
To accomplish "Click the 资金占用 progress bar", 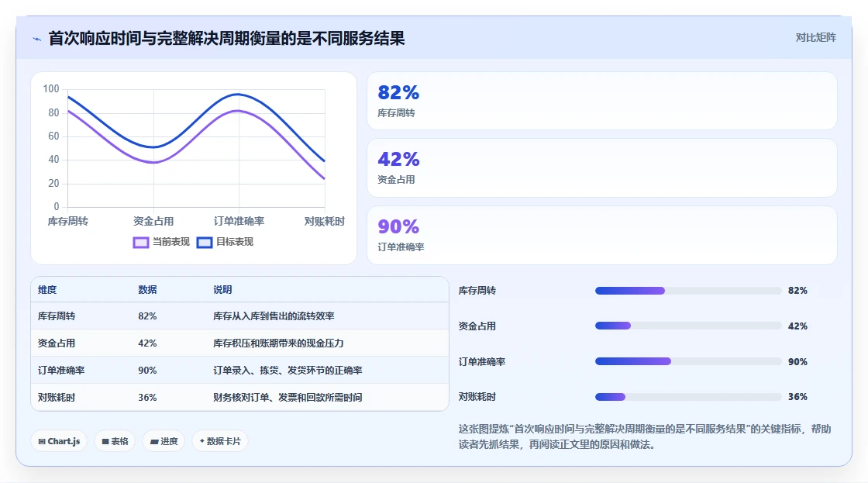I will [688, 326].
